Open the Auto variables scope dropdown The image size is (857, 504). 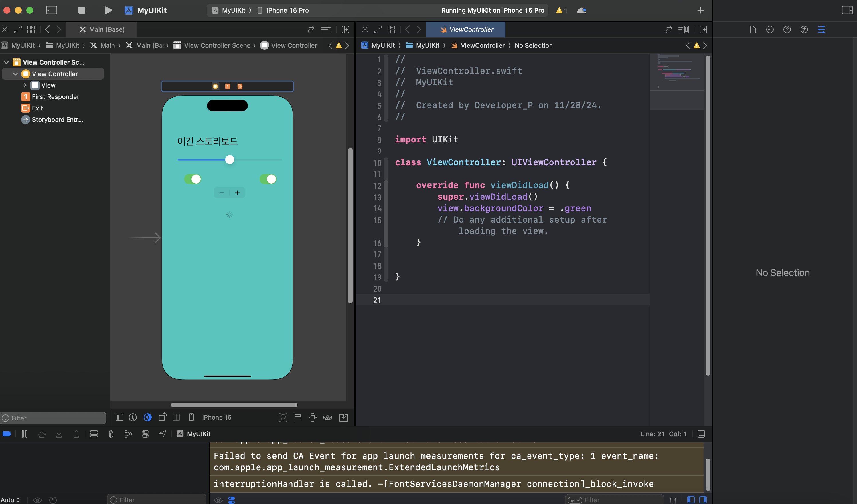point(10,500)
